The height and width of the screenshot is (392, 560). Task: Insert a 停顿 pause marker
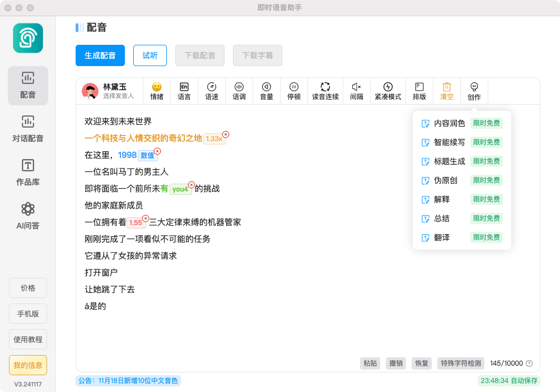294,91
